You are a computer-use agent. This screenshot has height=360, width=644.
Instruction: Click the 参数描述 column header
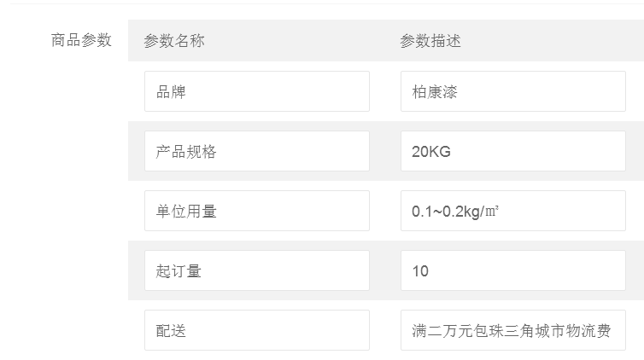pos(430,40)
